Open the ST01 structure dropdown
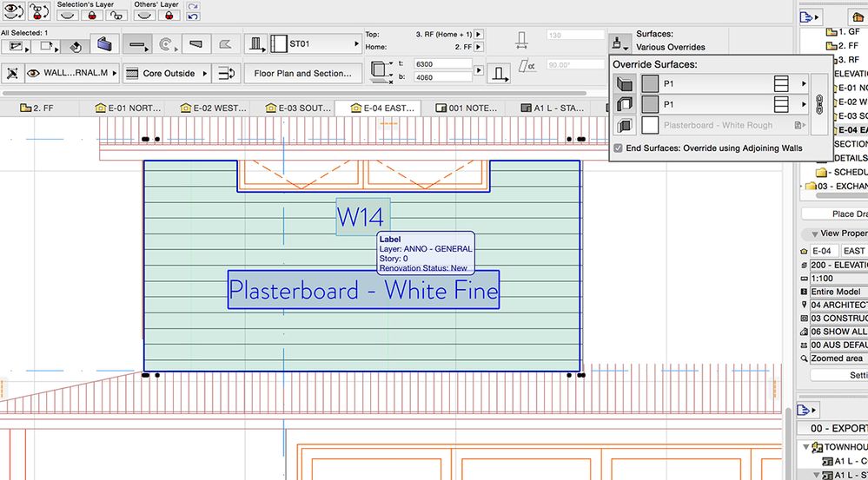 coord(316,44)
